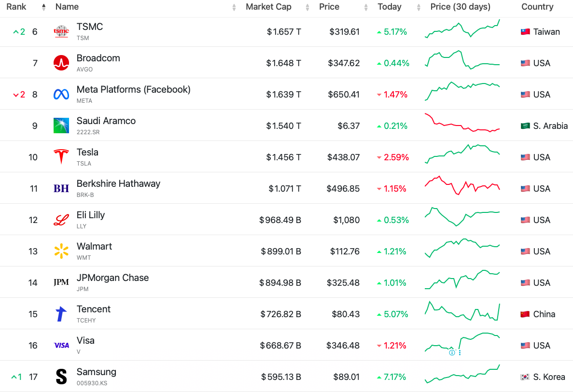The height and width of the screenshot is (392, 573).
Task: Click the Visa logo icon
Action: [61, 346]
